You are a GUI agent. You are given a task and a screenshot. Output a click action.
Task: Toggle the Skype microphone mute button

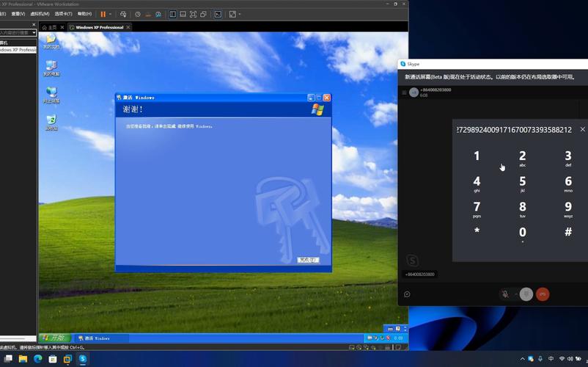click(505, 294)
